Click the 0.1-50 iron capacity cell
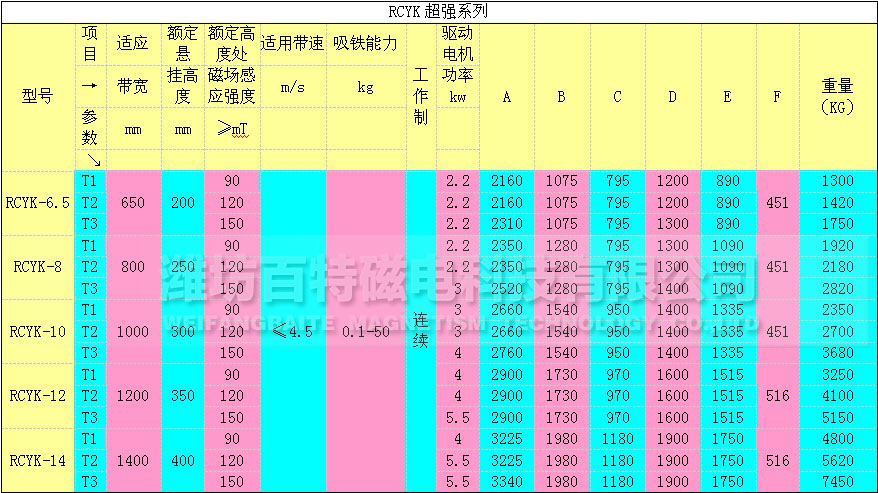Image resolution: width=878 pixels, height=493 pixels. (x=365, y=331)
